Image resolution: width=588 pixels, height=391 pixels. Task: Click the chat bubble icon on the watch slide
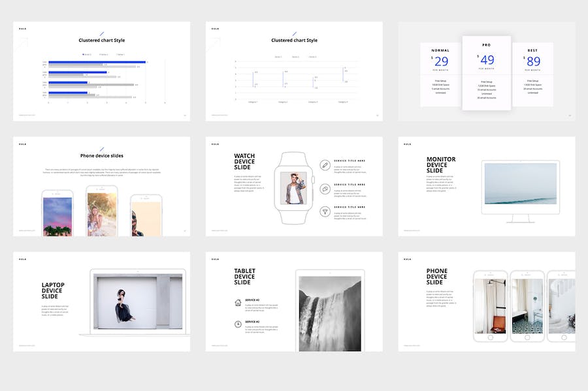(x=325, y=189)
